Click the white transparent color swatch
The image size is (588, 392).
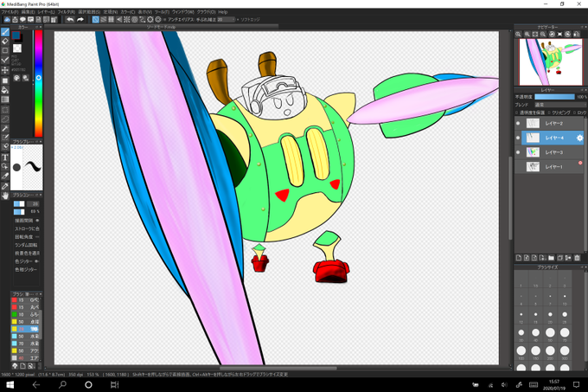point(17,48)
